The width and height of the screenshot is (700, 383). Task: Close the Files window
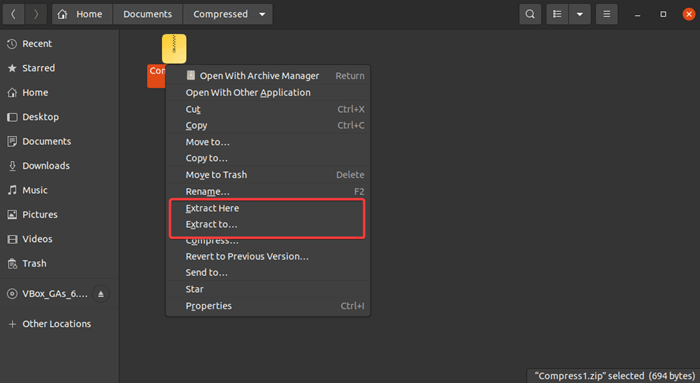coord(689,14)
